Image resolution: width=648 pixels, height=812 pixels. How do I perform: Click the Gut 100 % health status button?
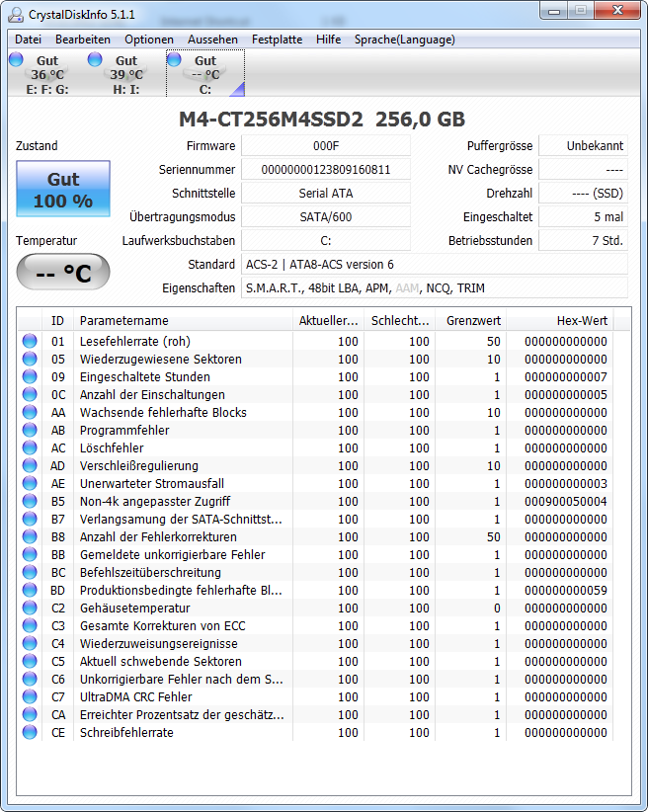[x=63, y=189]
